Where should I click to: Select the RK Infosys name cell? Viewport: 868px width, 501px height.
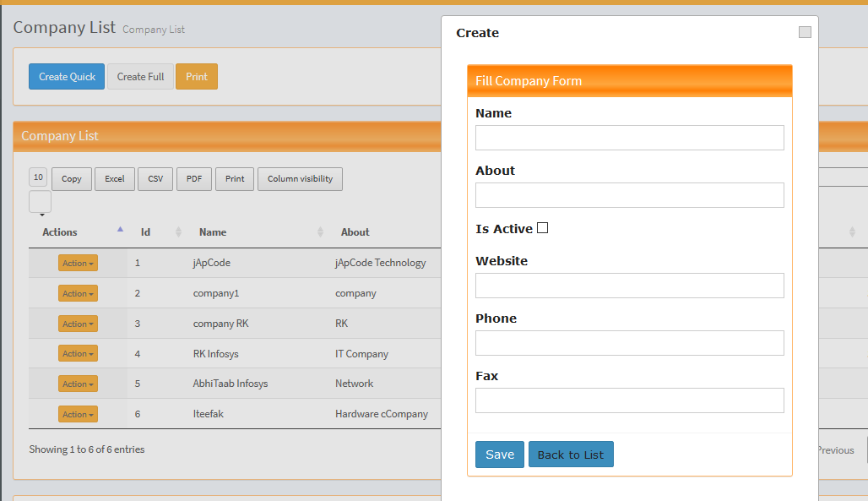215,354
